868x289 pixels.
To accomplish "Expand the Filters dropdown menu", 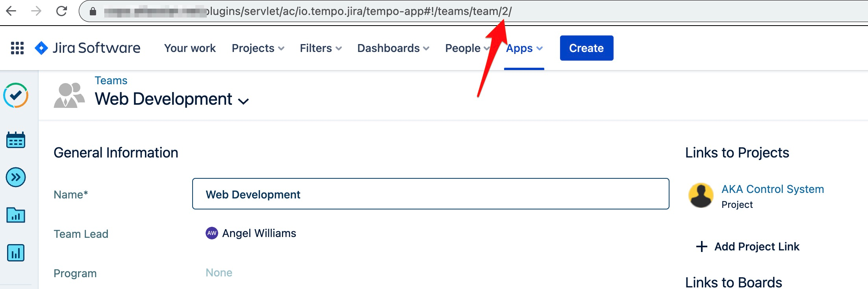I will [321, 48].
